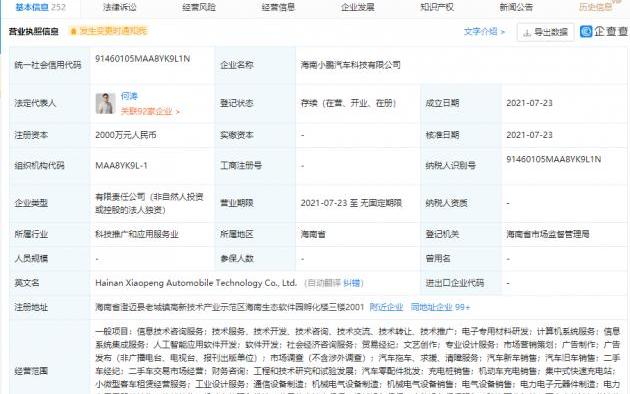Go to the 企业发展 tab
This screenshot has width=630, height=394.
[x=358, y=7]
